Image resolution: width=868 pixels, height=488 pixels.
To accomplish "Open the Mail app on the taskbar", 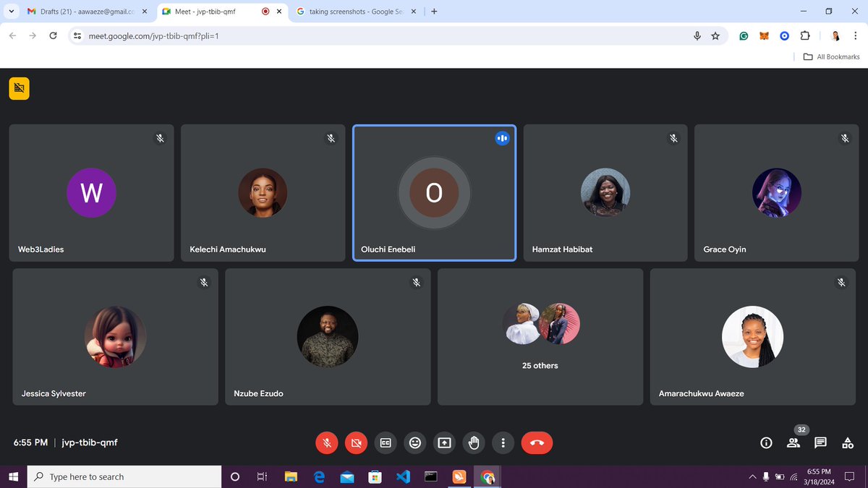I will (346, 476).
